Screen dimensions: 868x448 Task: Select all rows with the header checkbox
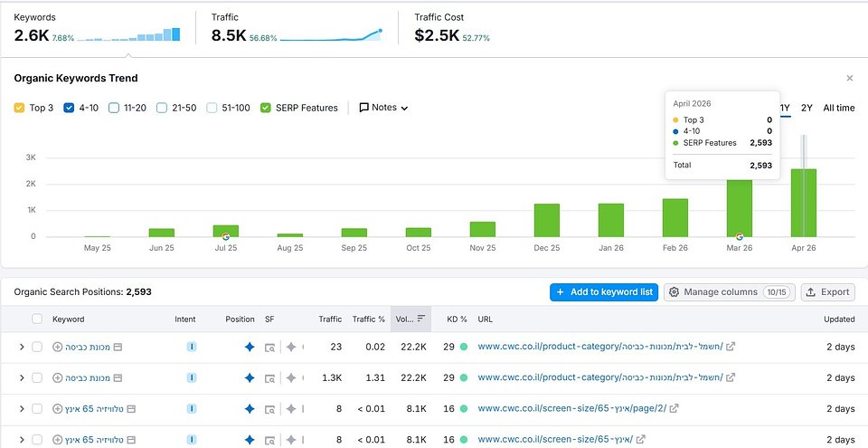pyautogui.click(x=37, y=319)
